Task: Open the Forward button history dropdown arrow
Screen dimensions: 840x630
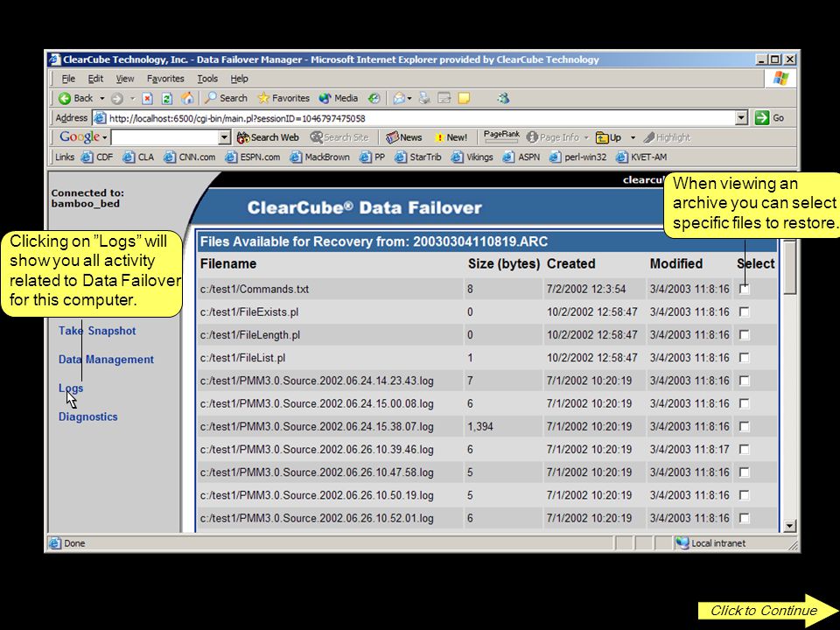Action: (x=132, y=98)
